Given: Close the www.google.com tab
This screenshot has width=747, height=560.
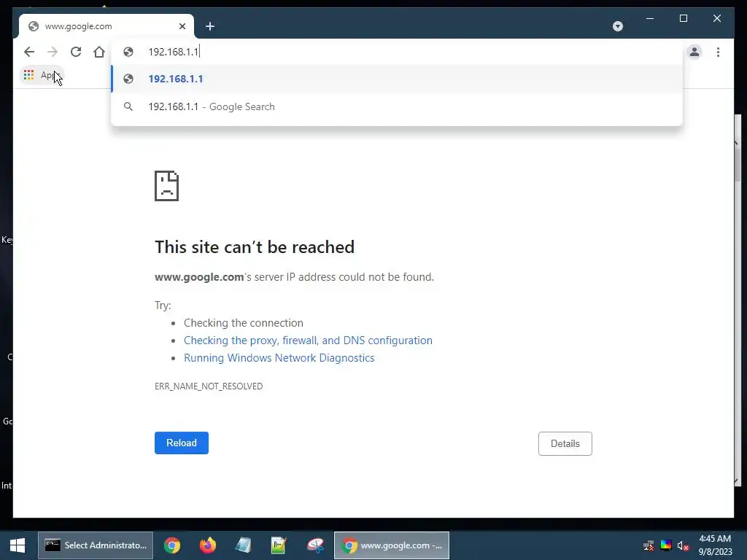Looking at the screenshot, I should coord(182,26).
